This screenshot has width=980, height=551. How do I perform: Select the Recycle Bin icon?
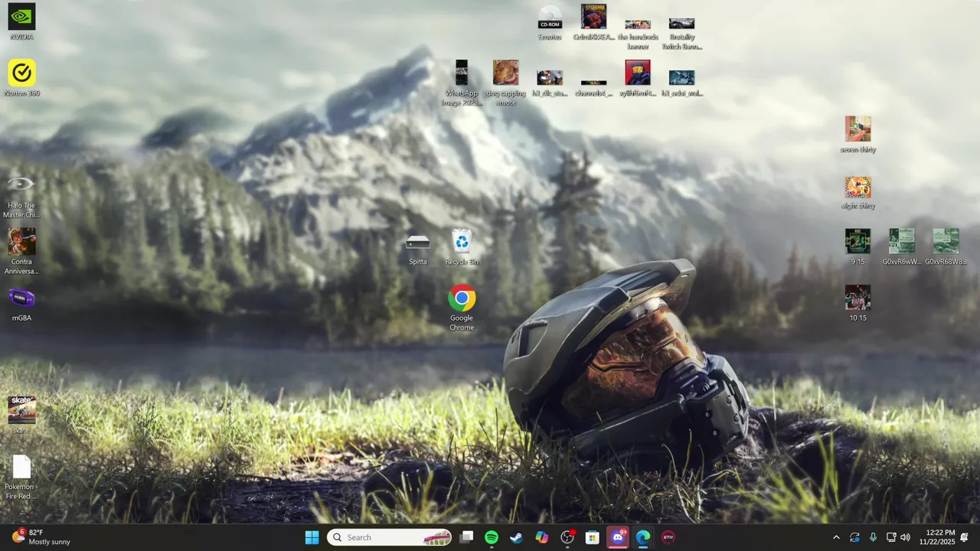point(462,247)
